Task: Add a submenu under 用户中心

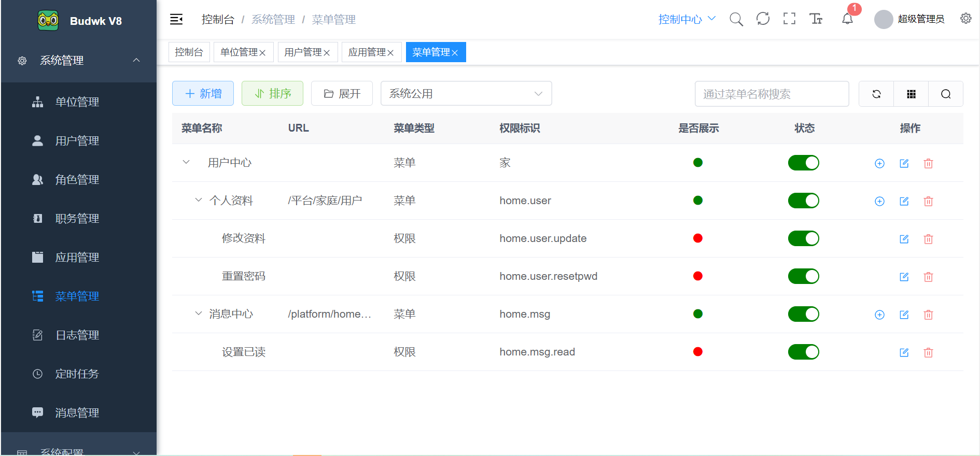Action: [879, 163]
